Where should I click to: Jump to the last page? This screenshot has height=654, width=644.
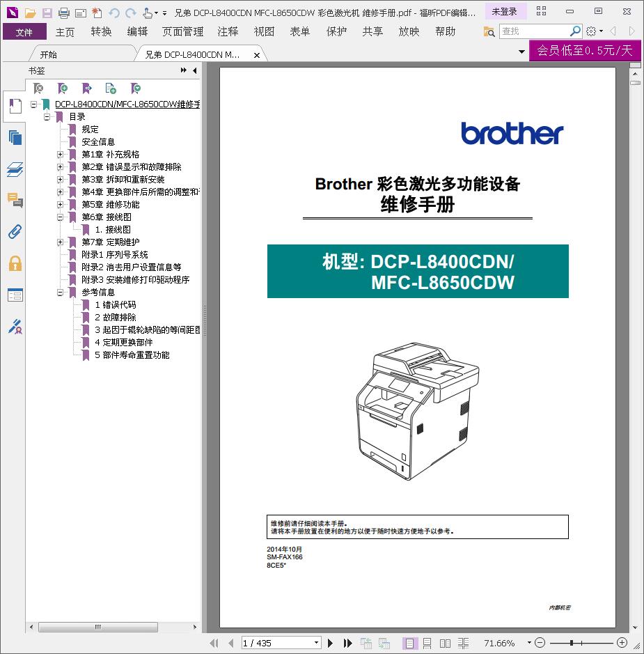(347, 643)
